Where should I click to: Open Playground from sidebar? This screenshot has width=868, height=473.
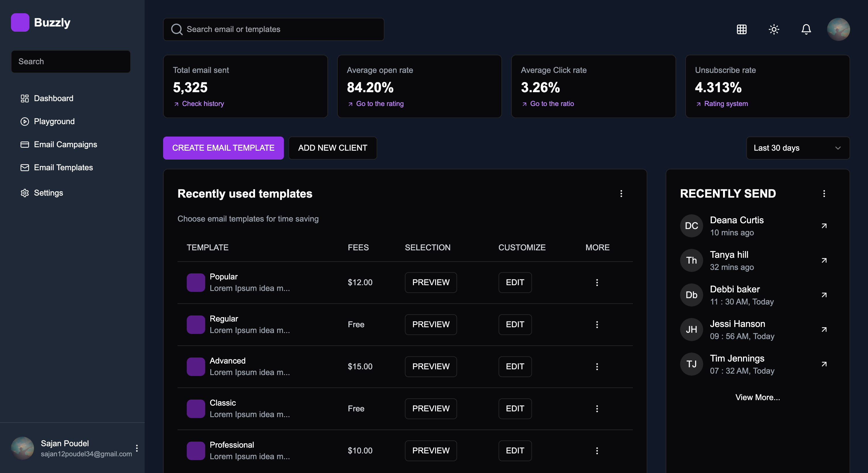pyautogui.click(x=54, y=121)
